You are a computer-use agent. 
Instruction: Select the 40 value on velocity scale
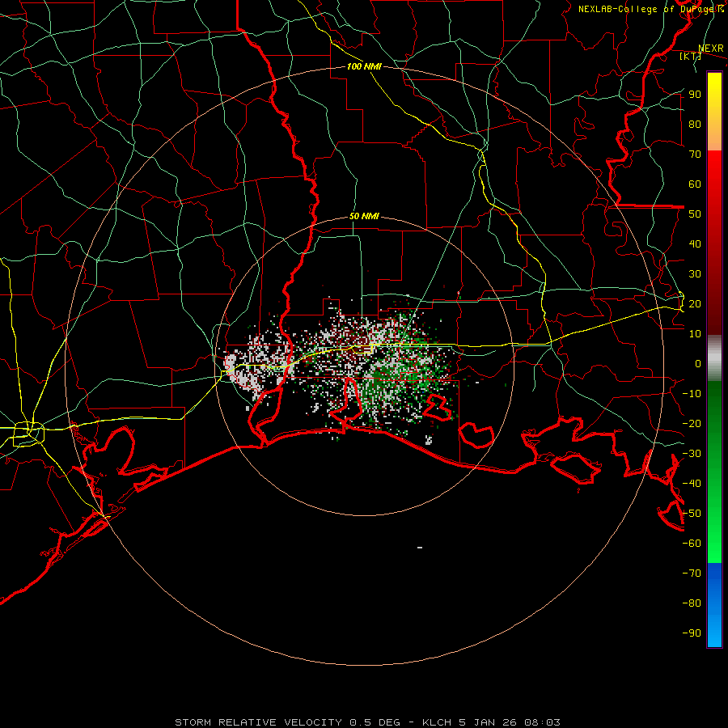(x=695, y=244)
